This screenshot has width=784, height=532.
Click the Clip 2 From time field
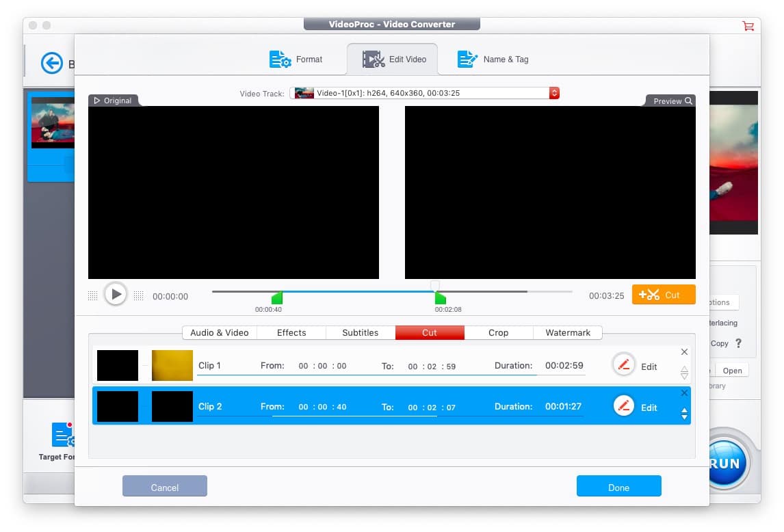pyautogui.click(x=322, y=407)
